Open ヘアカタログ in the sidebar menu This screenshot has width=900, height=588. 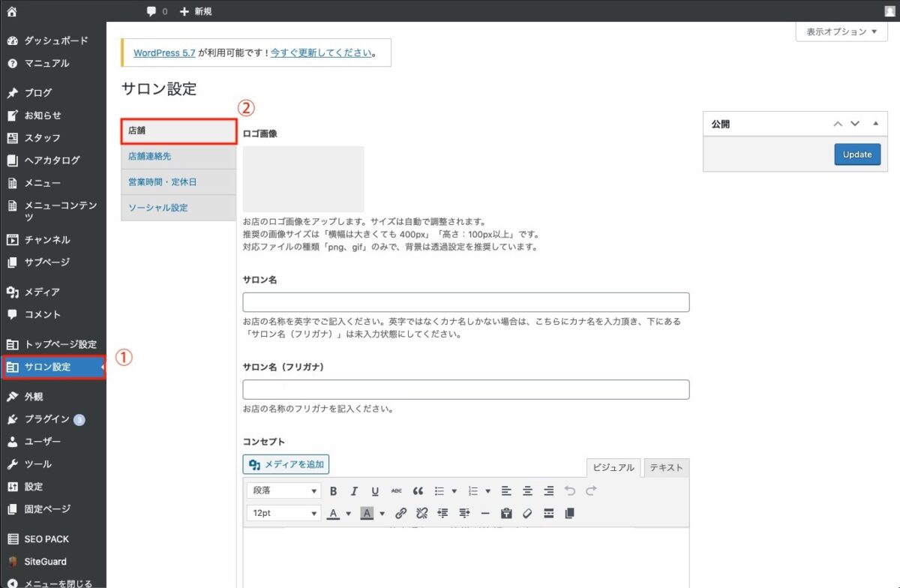coord(52,160)
